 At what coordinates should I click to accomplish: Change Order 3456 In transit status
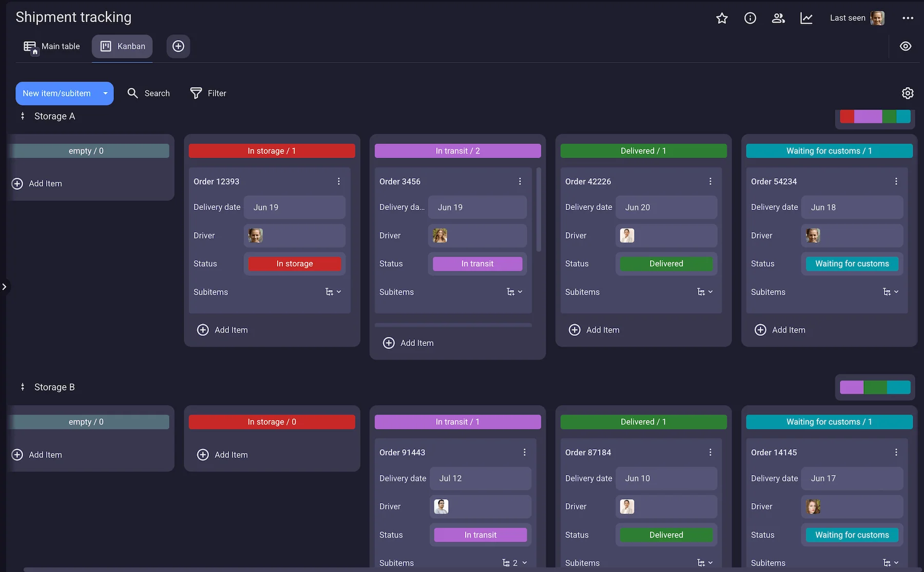pyautogui.click(x=477, y=264)
